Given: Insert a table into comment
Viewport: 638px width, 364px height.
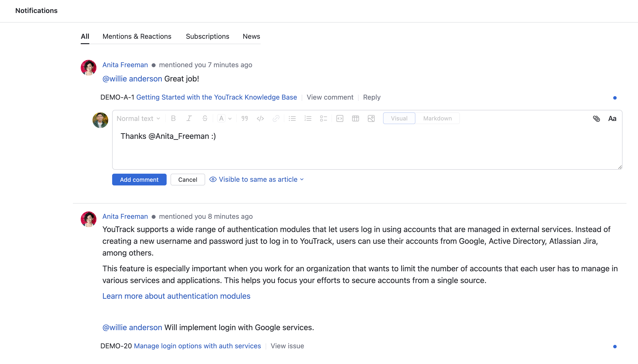Looking at the screenshot, I should point(355,118).
